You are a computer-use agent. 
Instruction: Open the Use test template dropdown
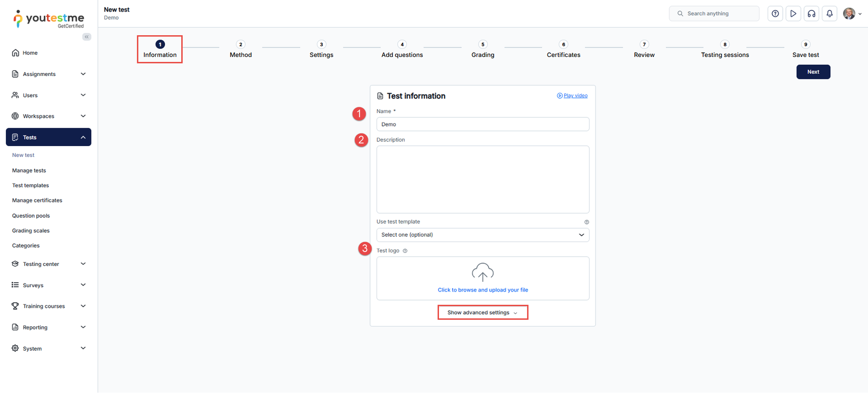click(x=482, y=235)
